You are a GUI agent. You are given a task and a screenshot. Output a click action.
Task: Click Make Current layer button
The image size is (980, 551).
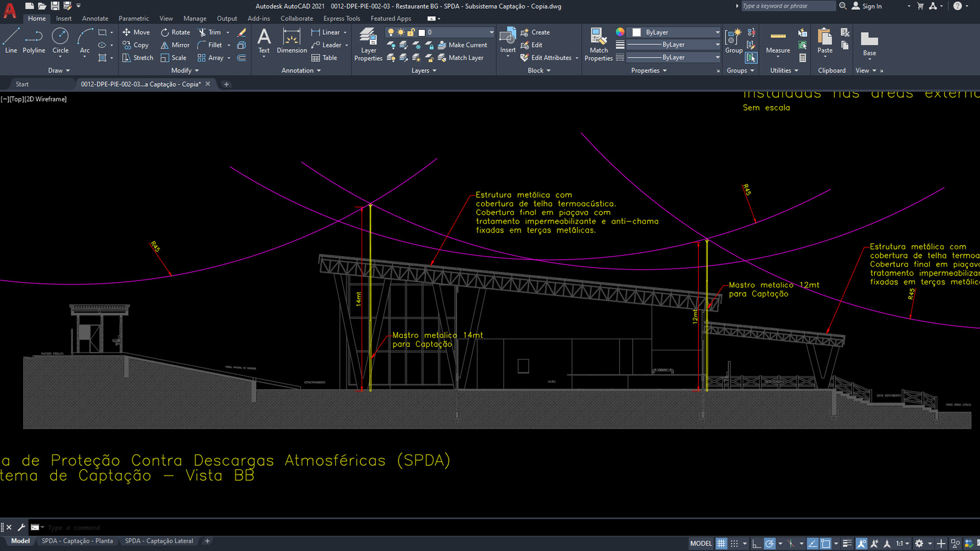pyautogui.click(x=462, y=45)
